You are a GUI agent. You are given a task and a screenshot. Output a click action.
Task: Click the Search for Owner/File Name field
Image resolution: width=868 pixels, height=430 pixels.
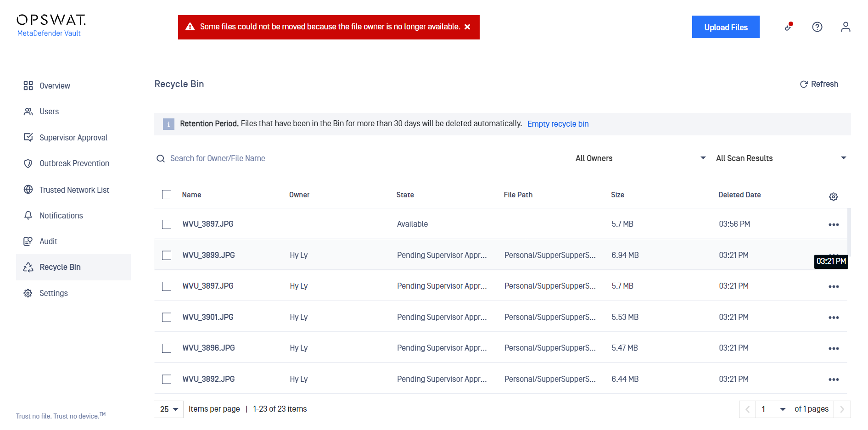[235, 158]
